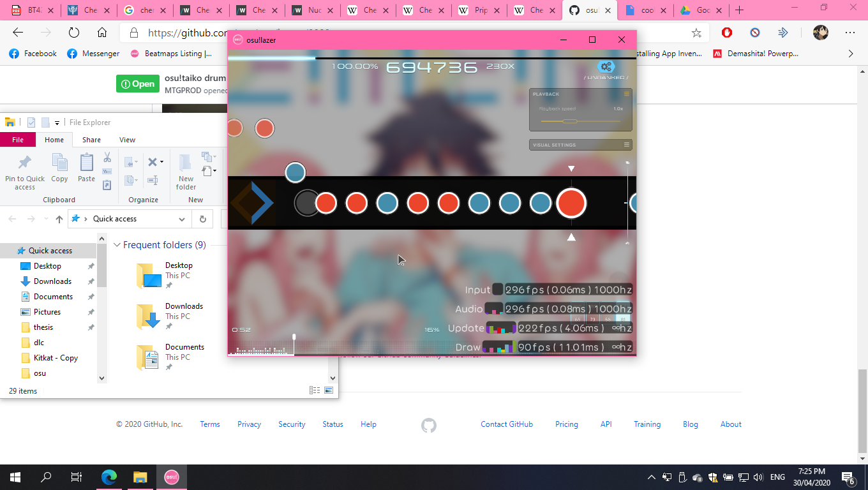Expand the Visual Settings panel hamburger icon
868x490 pixels.
[x=627, y=145]
